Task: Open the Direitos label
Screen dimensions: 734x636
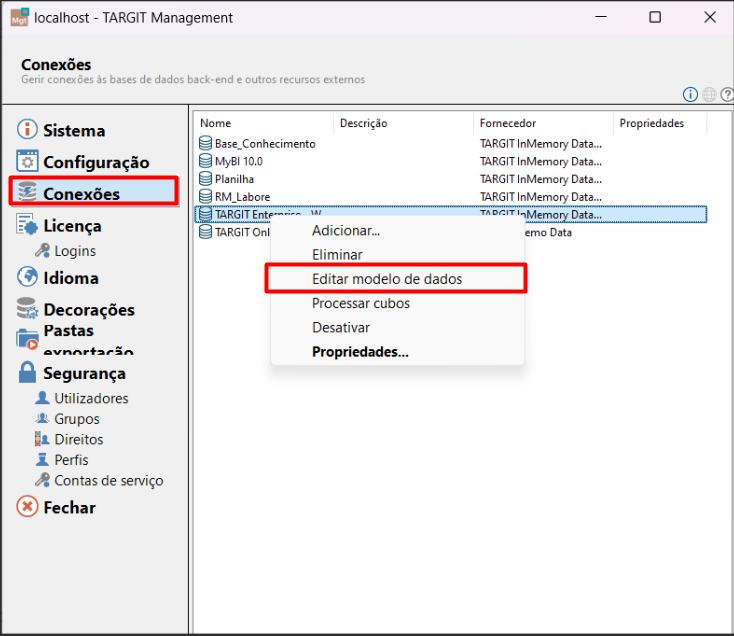Action: 79,439
